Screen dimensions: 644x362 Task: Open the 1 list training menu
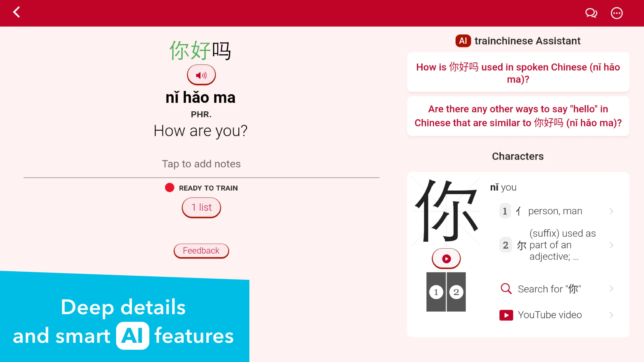point(201,207)
